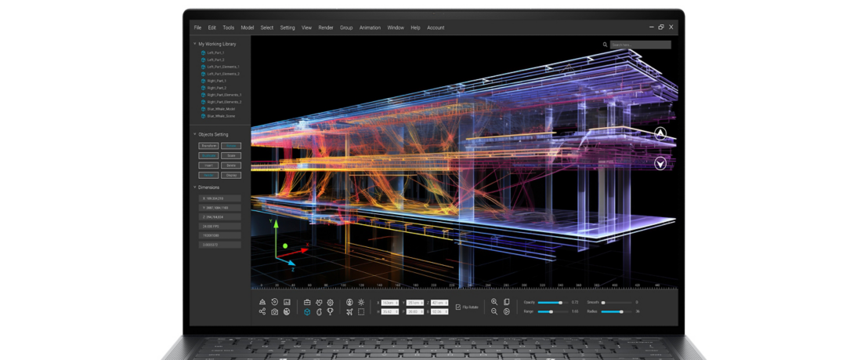Open the Animation menu

[x=370, y=27]
